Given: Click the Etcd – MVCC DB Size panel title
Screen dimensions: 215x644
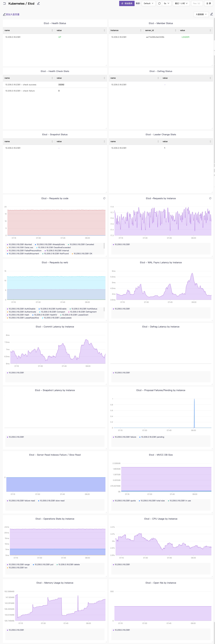Looking at the screenshot, I should [x=161, y=455].
